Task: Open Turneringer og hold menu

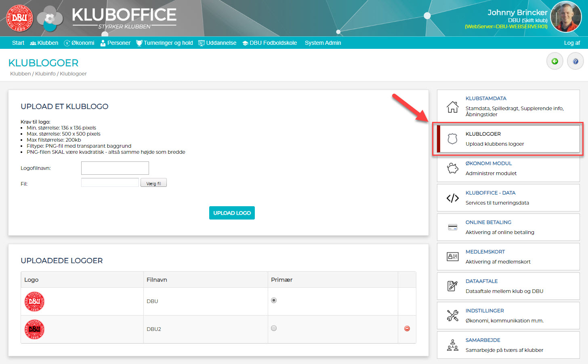Action: (x=164, y=43)
